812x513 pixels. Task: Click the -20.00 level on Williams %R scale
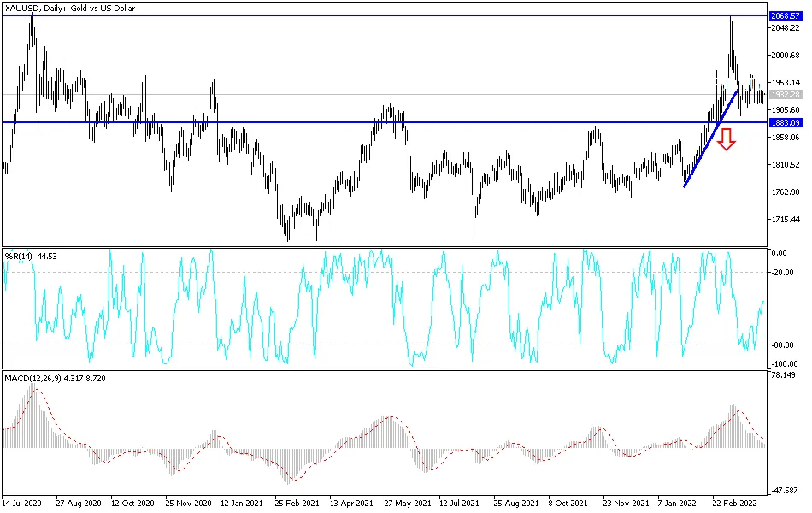pos(782,273)
